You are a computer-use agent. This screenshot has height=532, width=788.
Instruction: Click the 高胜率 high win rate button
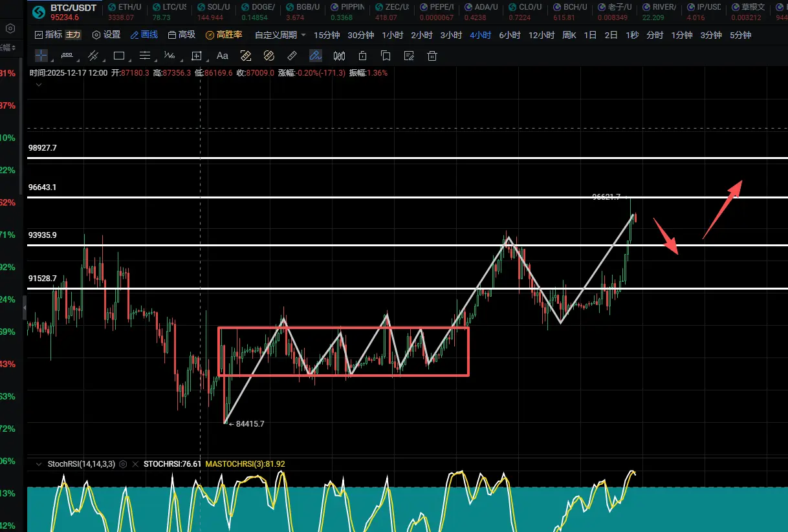coord(224,35)
